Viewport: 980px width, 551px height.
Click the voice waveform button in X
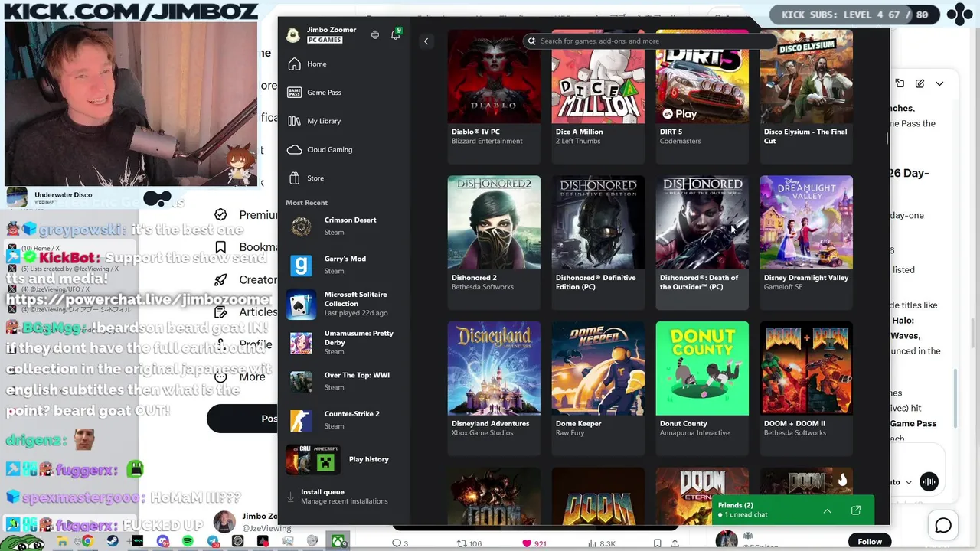929,481
